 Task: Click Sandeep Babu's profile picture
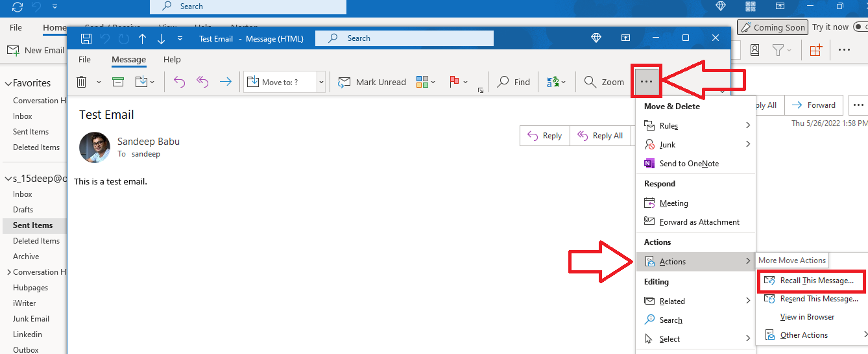95,147
